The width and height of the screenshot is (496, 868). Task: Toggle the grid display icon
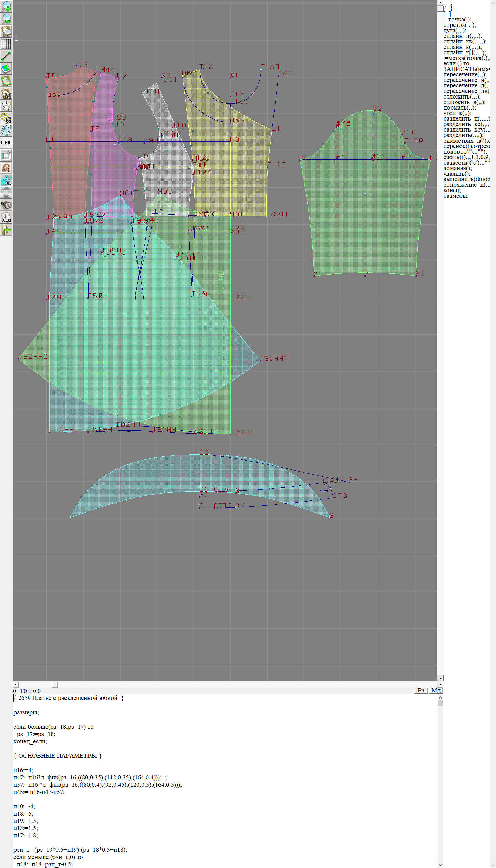pos(6,44)
